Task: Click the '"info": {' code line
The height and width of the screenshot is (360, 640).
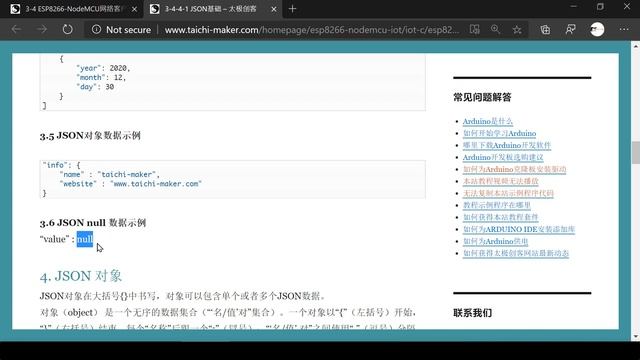Action: pyautogui.click(x=61, y=165)
